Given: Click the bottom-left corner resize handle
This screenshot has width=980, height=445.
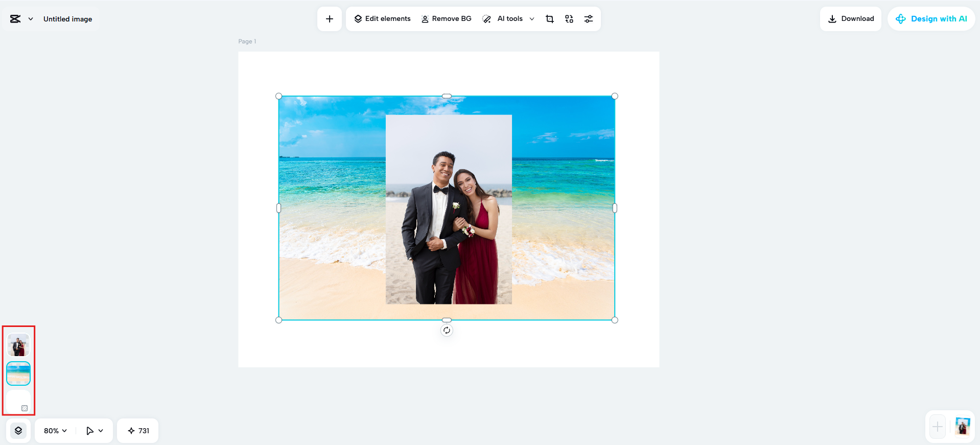Looking at the screenshot, I should [x=278, y=320].
